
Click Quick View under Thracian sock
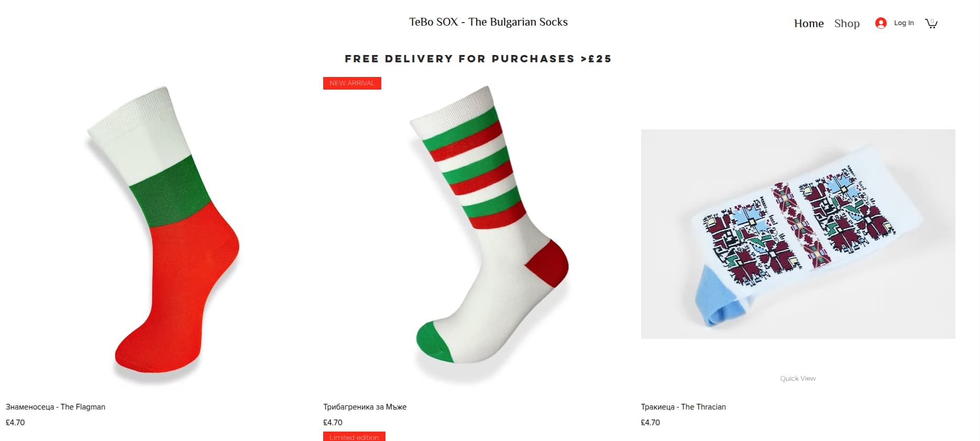pyautogui.click(x=798, y=378)
